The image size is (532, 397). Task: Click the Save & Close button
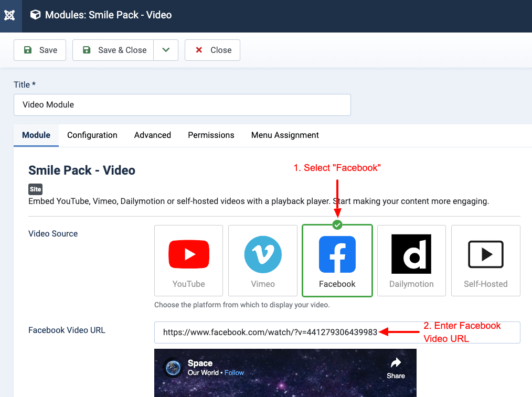pyautogui.click(x=113, y=50)
